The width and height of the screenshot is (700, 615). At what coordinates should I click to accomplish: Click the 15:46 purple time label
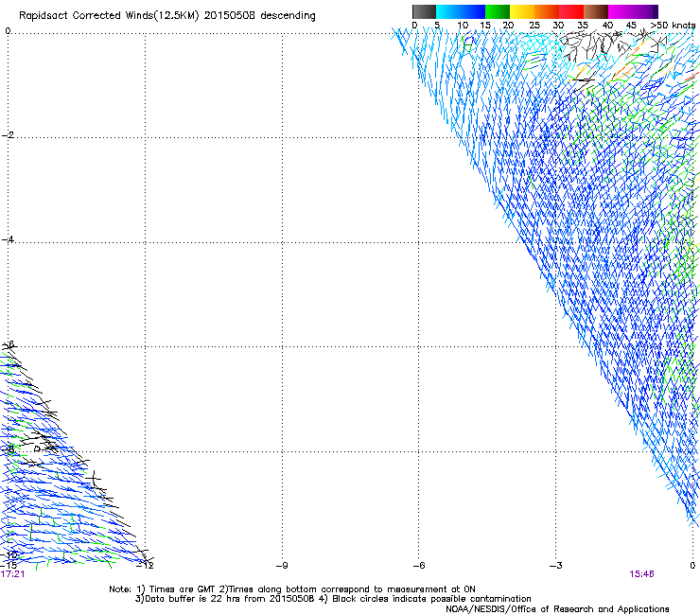(x=641, y=574)
